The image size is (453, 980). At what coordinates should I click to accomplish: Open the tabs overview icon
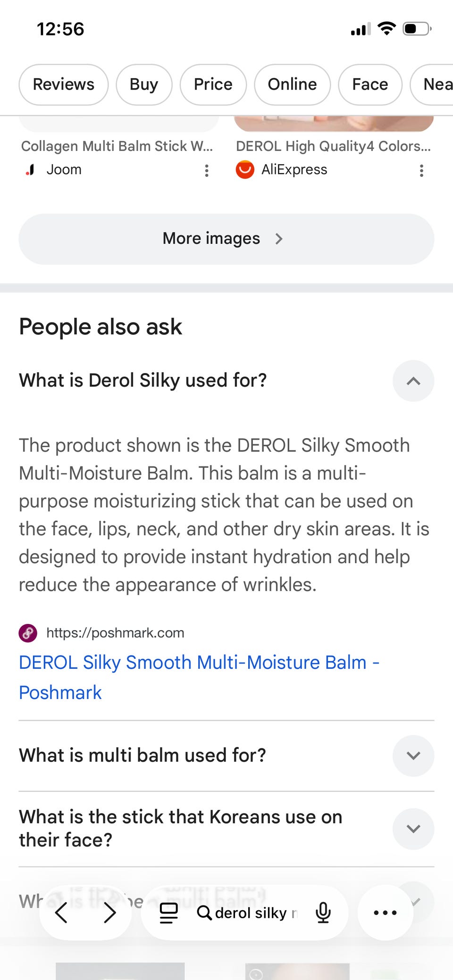tap(168, 913)
